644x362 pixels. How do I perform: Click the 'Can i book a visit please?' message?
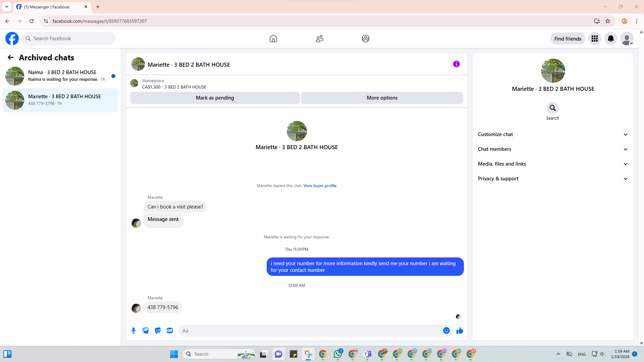[x=175, y=207]
